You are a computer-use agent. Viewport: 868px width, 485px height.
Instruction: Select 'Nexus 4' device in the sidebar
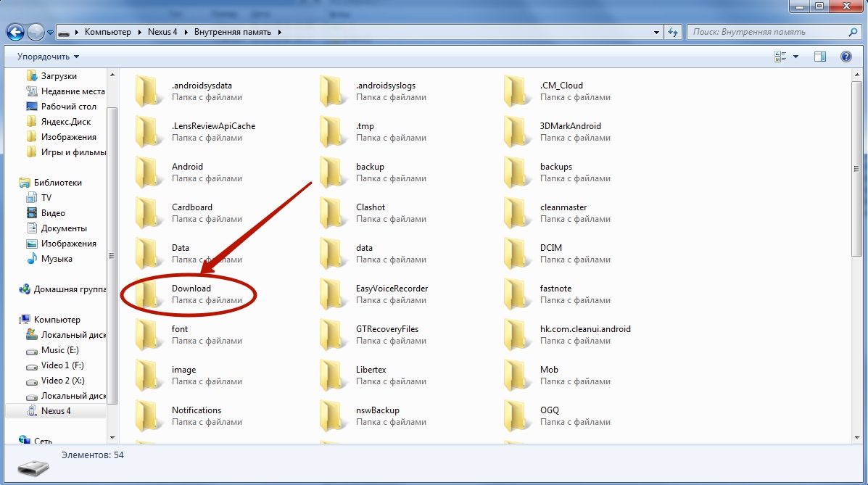tap(56, 411)
